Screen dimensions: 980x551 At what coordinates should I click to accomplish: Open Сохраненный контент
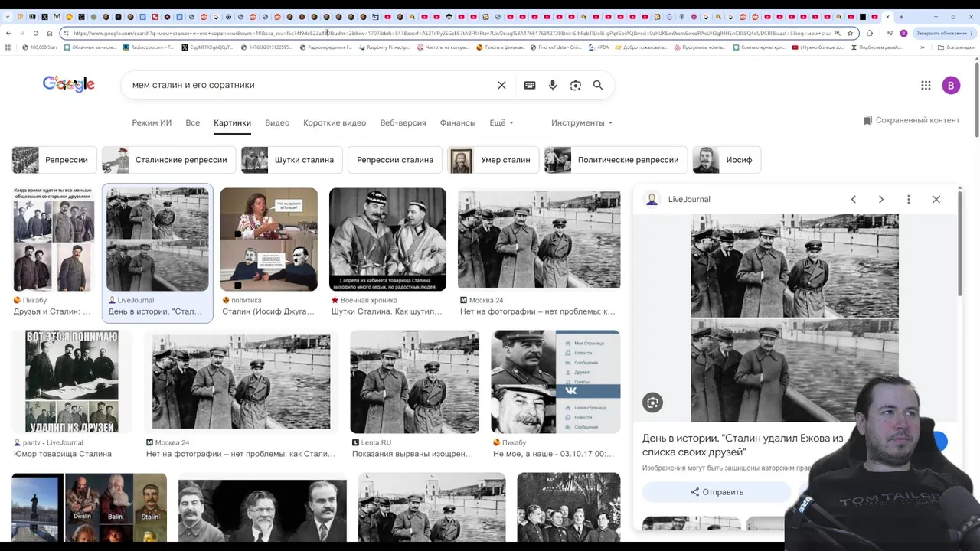[911, 120]
